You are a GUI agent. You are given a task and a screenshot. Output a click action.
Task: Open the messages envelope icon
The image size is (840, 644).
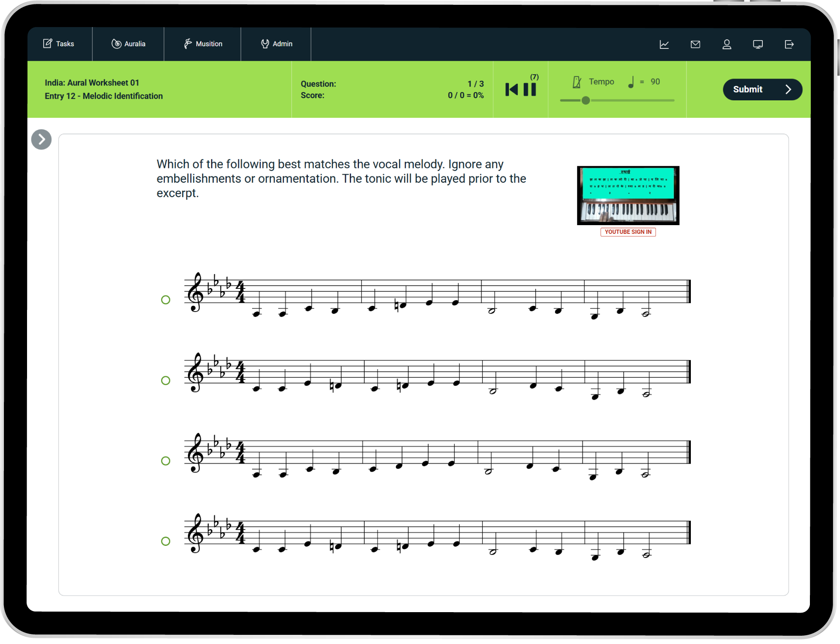click(695, 45)
